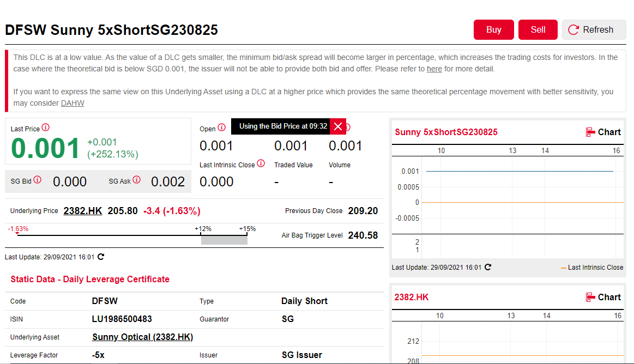The height and width of the screenshot is (364, 634).
Task: Click the grey +12% to +15% airbag zone
Action: click(224, 240)
